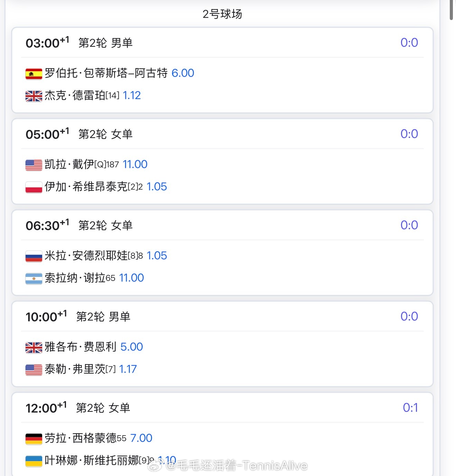Click the Poland flag icon
The height and width of the screenshot is (476, 456).
pyautogui.click(x=34, y=187)
